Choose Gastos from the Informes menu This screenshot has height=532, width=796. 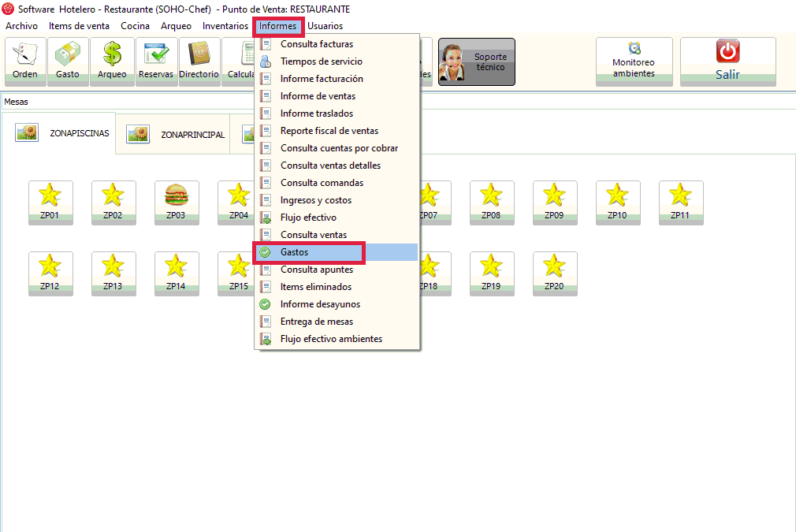coord(294,252)
